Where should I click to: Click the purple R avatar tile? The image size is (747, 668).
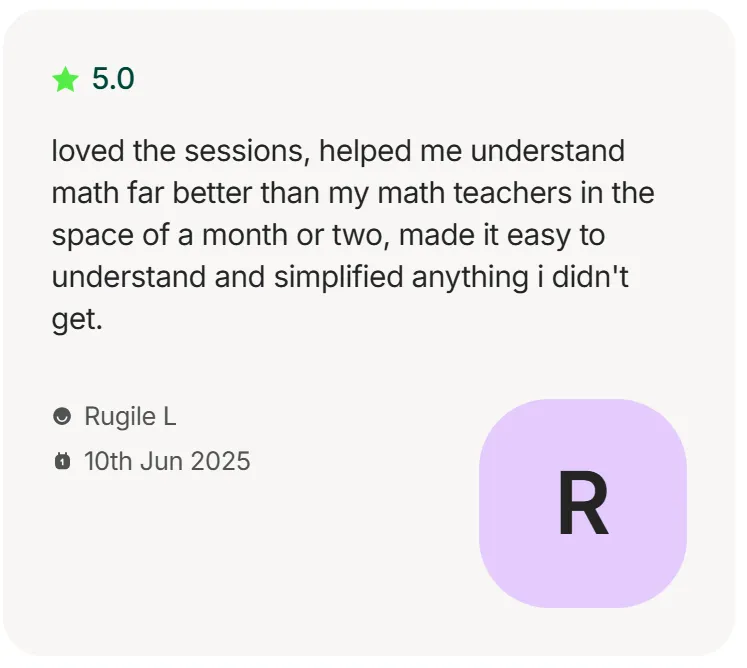(x=583, y=503)
